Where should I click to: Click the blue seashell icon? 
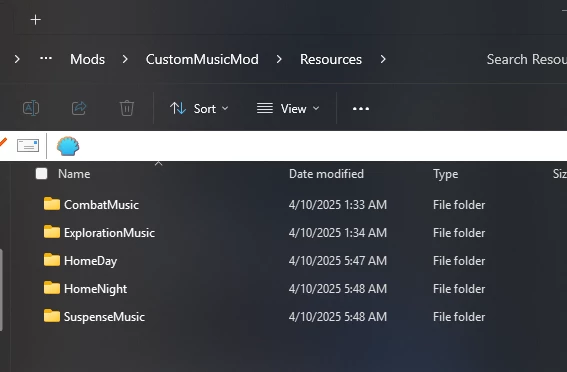[x=68, y=146]
